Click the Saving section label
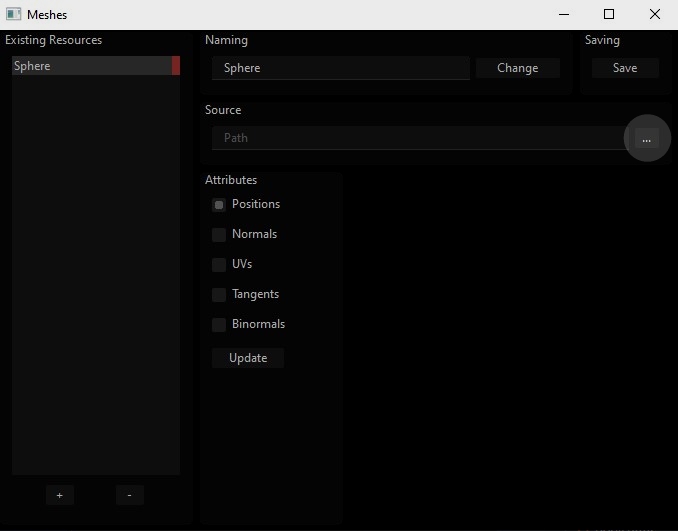Screen dimensions: 678x531 (x=602, y=40)
